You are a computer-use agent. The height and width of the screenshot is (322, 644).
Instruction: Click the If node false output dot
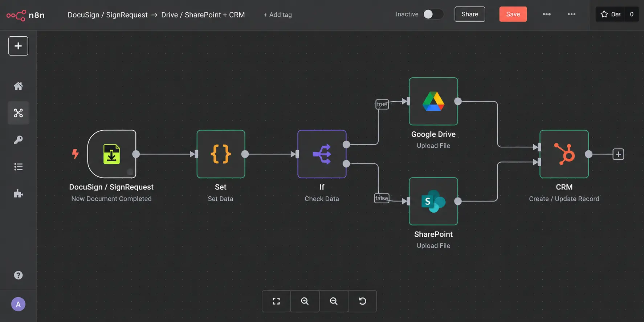[x=346, y=164]
